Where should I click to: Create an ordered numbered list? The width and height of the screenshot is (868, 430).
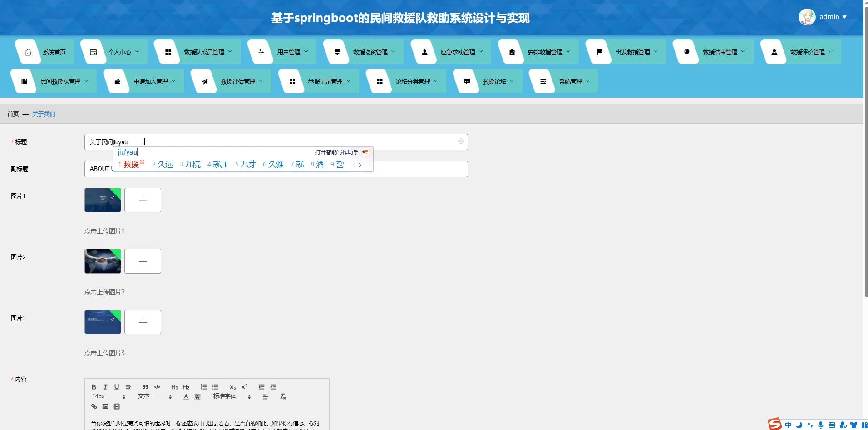tap(204, 387)
